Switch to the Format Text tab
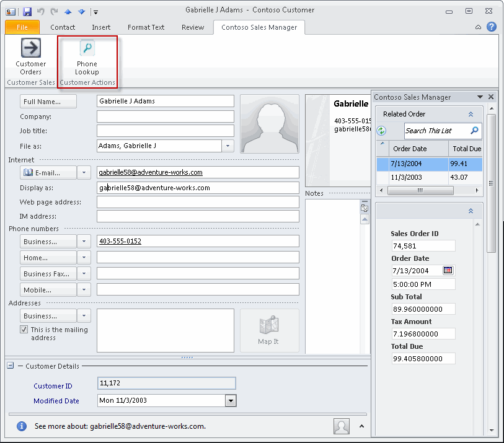Image resolution: width=504 pixels, height=443 pixels. (145, 27)
